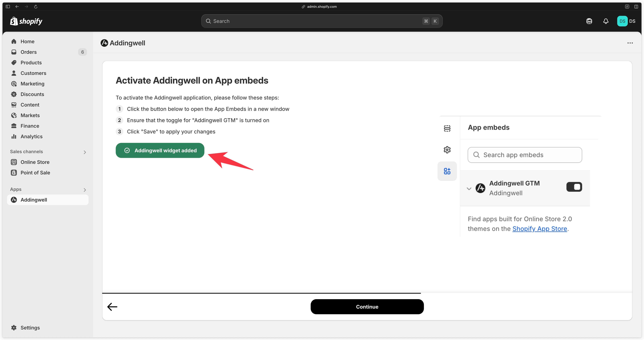Click the Analytics bar chart icon
This screenshot has height=340, width=644.
coord(14,136)
